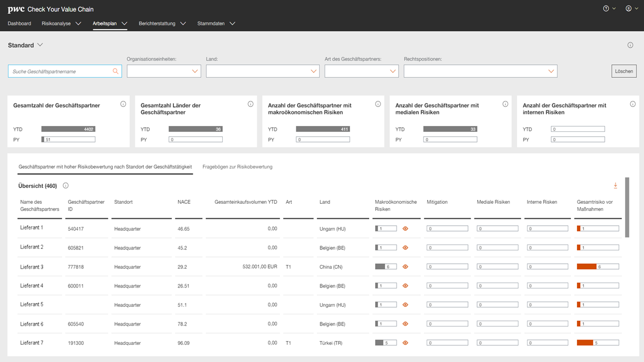Click partner ID 540417
The width and height of the screenshot is (644, 362).
click(x=75, y=229)
